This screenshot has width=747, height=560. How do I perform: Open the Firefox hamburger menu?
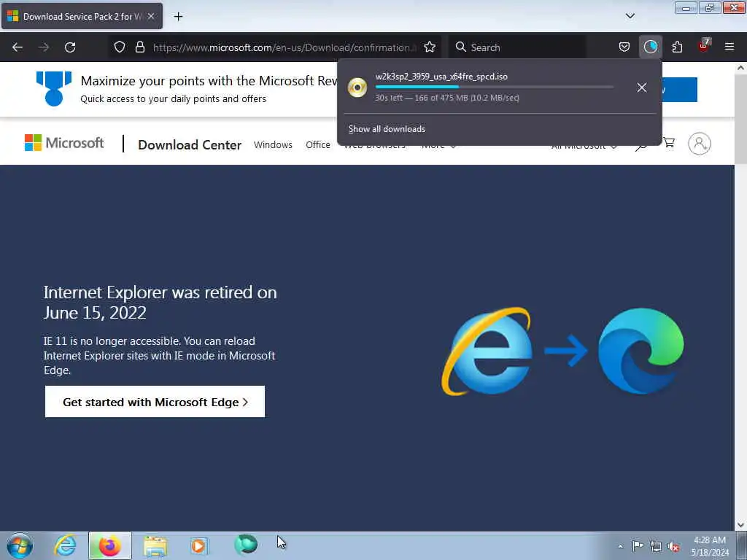(729, 47)
